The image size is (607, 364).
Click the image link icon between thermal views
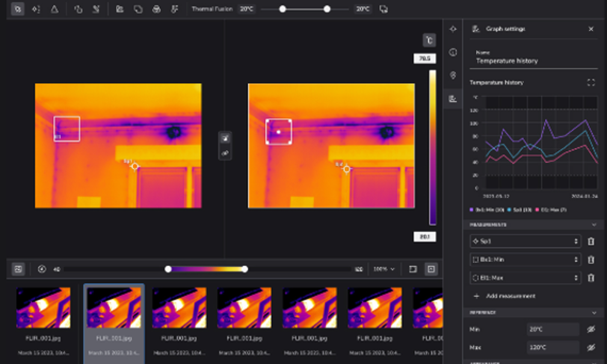point(225,153)
